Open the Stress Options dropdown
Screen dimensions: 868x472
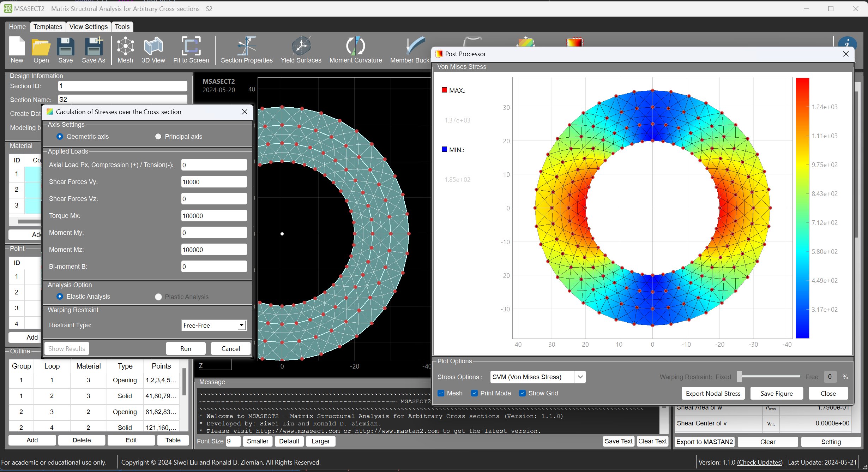click(538, 377)
